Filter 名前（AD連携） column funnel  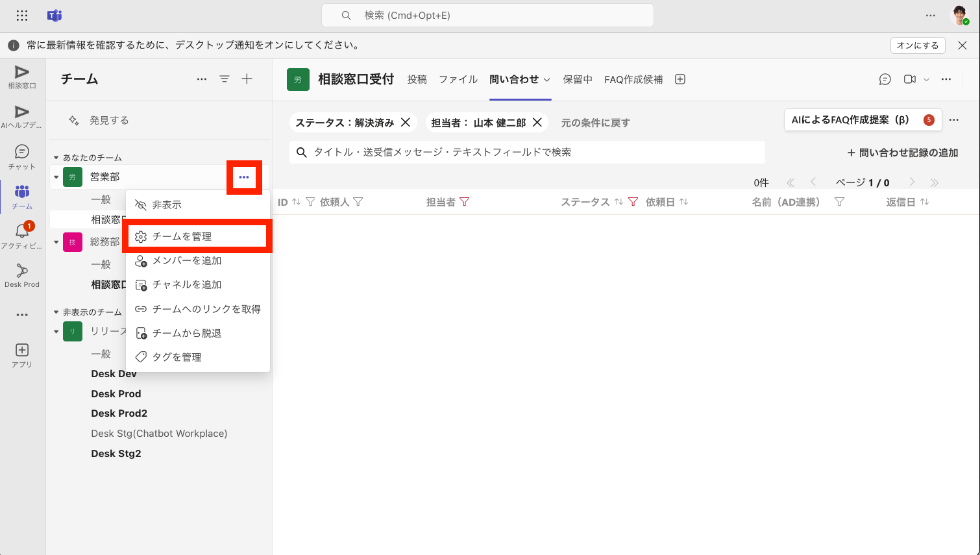pos(839,202)
